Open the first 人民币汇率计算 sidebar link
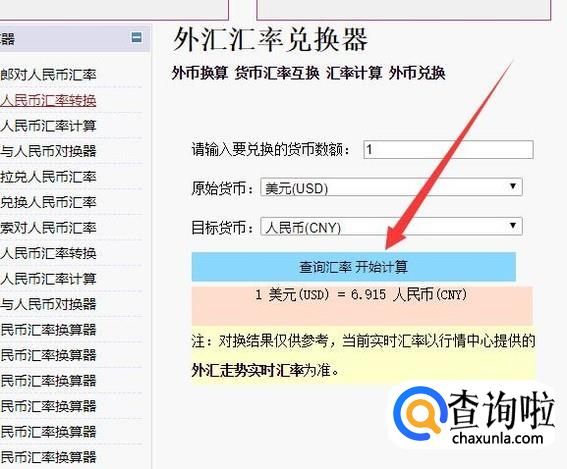This screenshot has height=469, width=567. [x=48, y=126]
